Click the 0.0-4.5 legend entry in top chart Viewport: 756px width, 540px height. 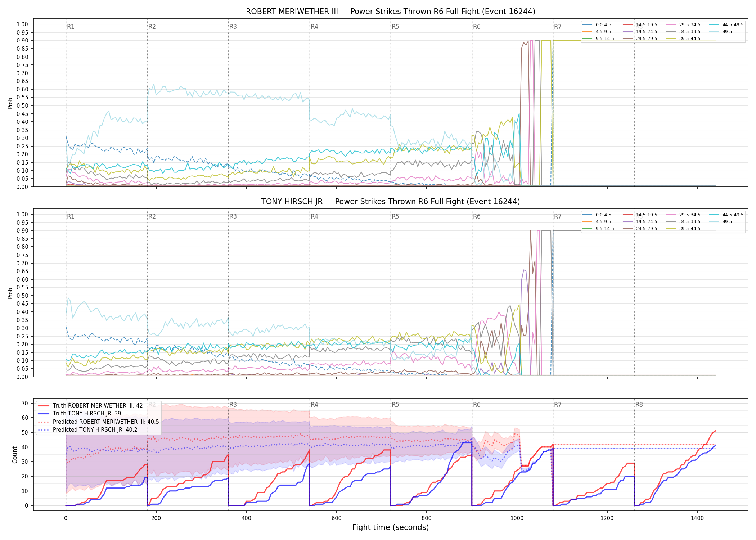click(x=597, y=25)
